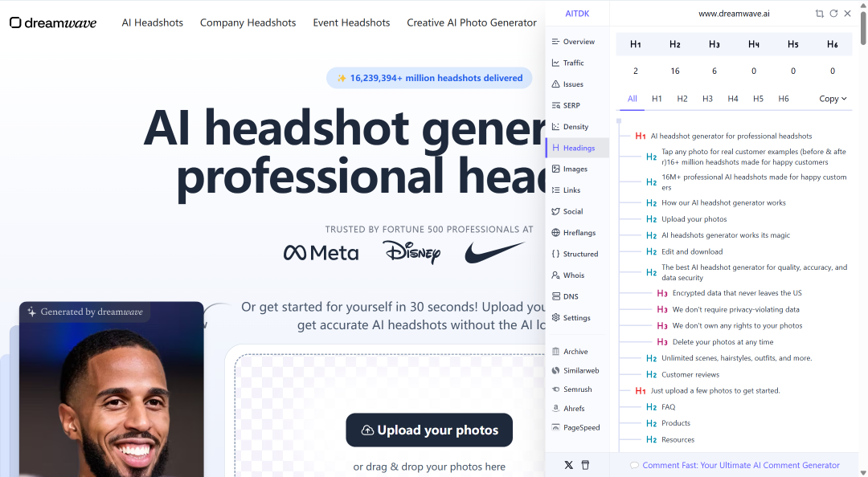The image size is (868, 477).
Task: Select the All headings filter tab
Action: [x=633, y=99]
